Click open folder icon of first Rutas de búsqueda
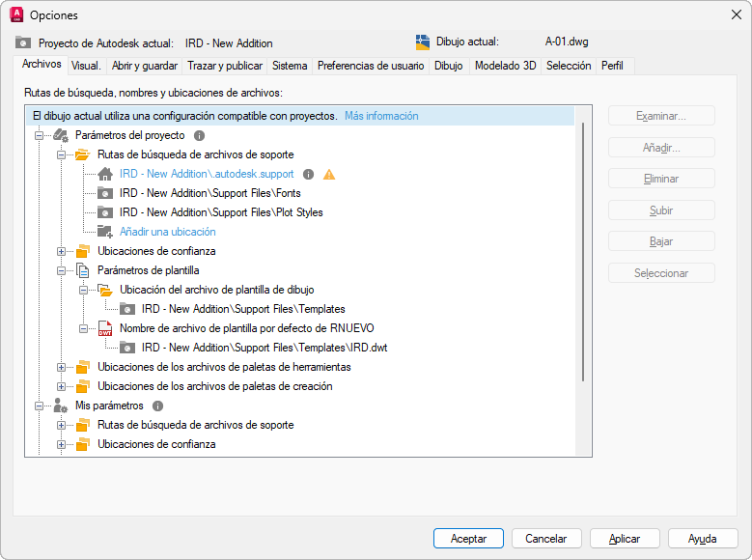The width and height of the screenshot is (752, 560). [x=82, y=155]
